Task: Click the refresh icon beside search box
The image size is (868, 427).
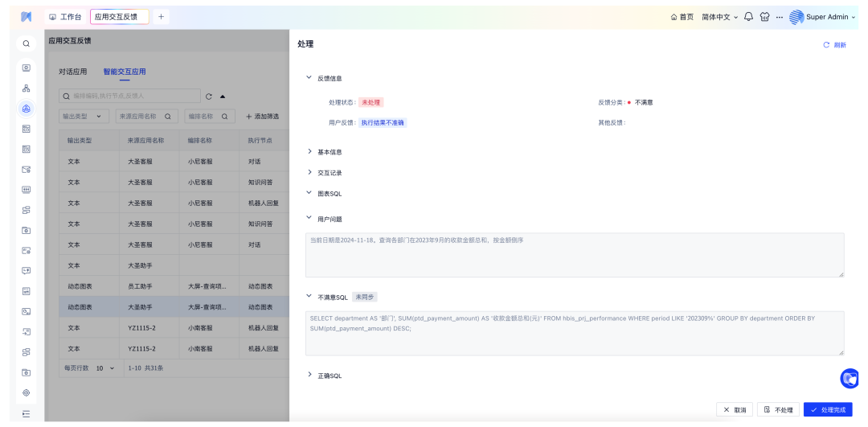Action: (209, 96)
